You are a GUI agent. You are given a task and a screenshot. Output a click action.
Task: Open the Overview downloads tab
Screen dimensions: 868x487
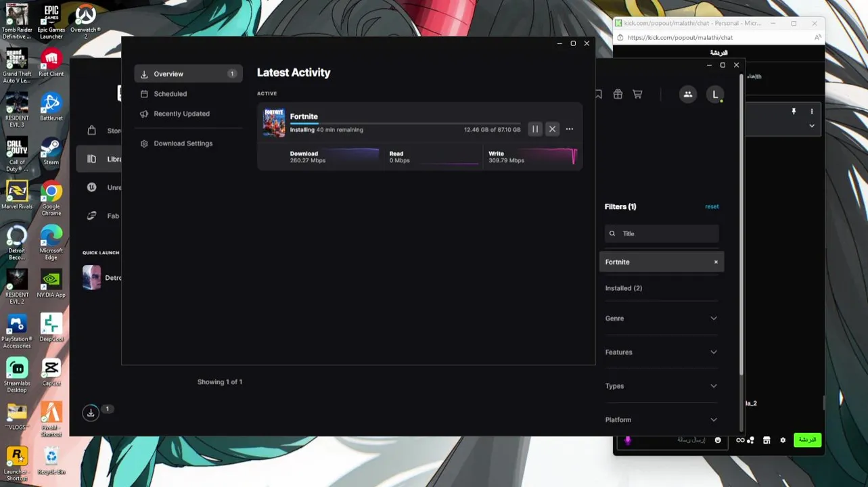188,74
